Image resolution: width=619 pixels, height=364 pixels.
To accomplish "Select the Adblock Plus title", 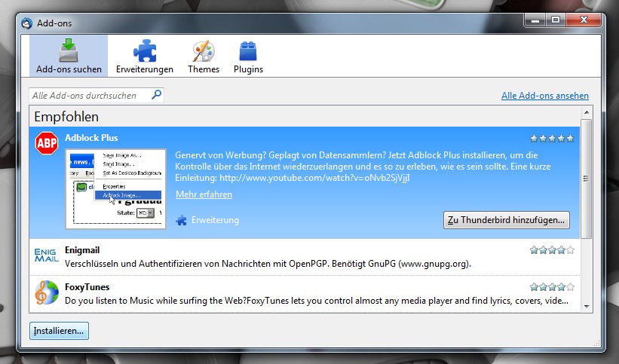I will click(91, 138).
